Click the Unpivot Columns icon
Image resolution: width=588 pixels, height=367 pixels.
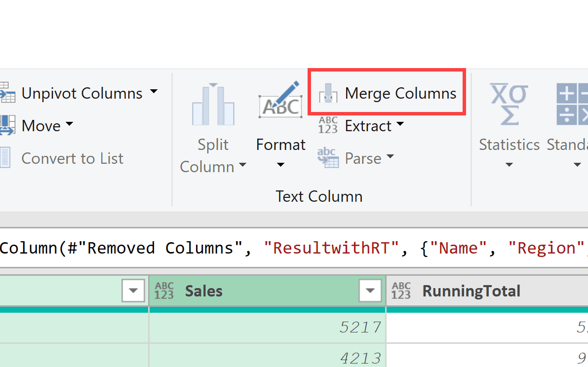pos(7,93)
